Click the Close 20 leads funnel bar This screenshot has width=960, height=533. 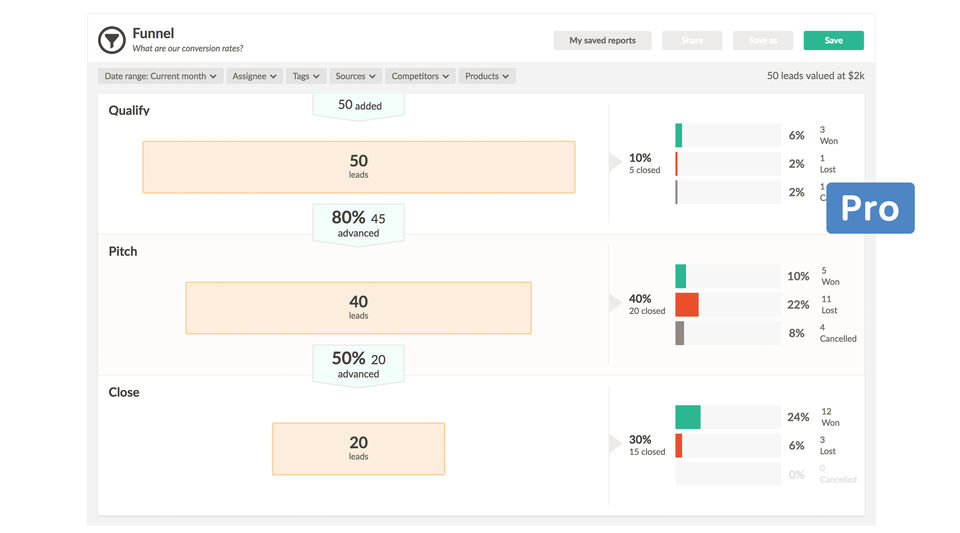tap(358, 448)
